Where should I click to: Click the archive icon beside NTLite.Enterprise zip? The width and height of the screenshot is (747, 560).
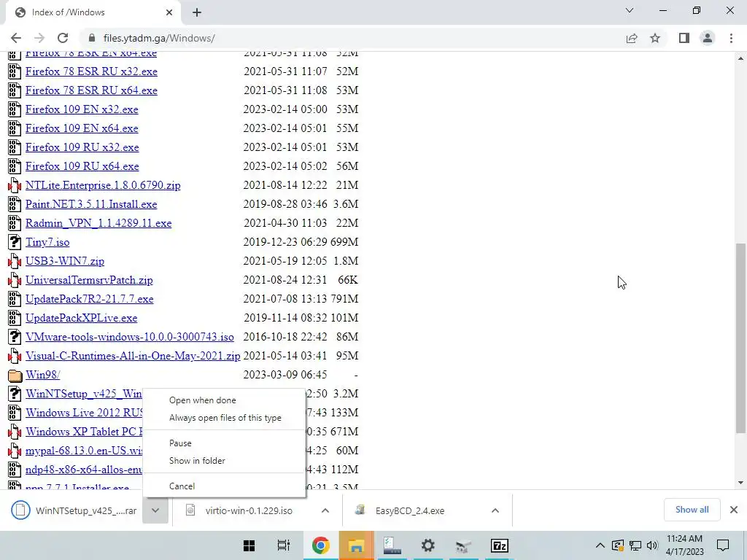15,185
